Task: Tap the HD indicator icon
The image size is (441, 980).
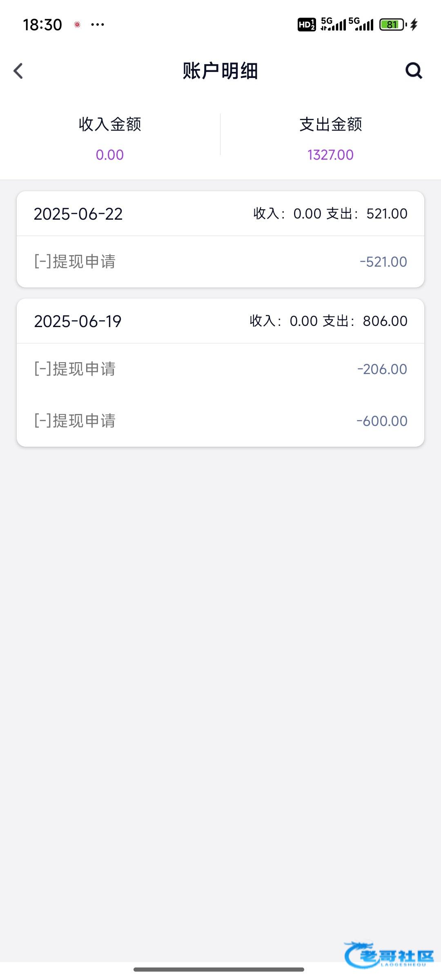Action: (x=306, y=25)
